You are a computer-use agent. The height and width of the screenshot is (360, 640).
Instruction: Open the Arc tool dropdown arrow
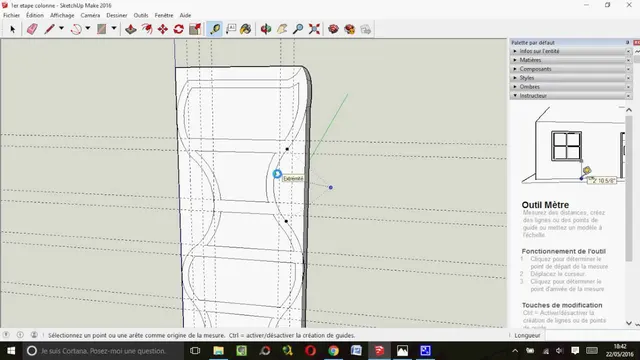pos(88,29)
